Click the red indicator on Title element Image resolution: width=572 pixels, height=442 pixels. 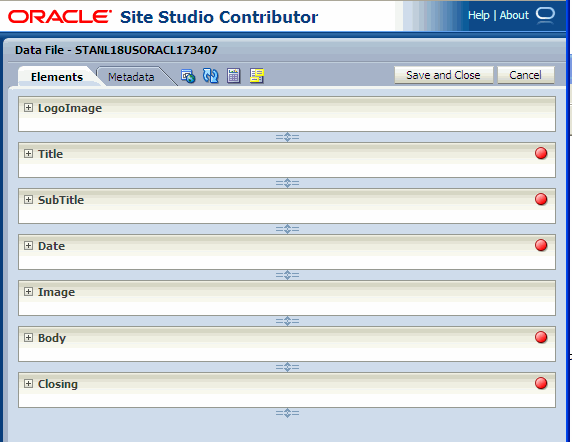tap(541, 153)
